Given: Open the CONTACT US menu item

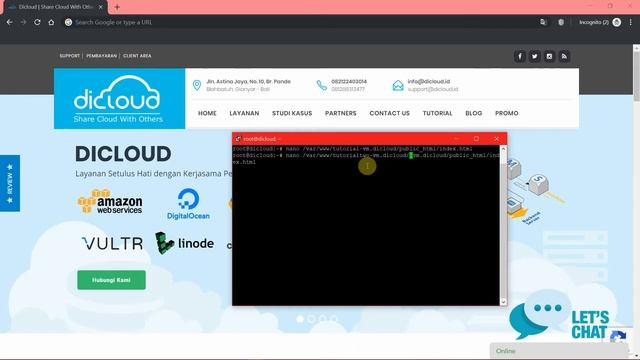Looking at the screenshot, I should click(x=389, y=113).
